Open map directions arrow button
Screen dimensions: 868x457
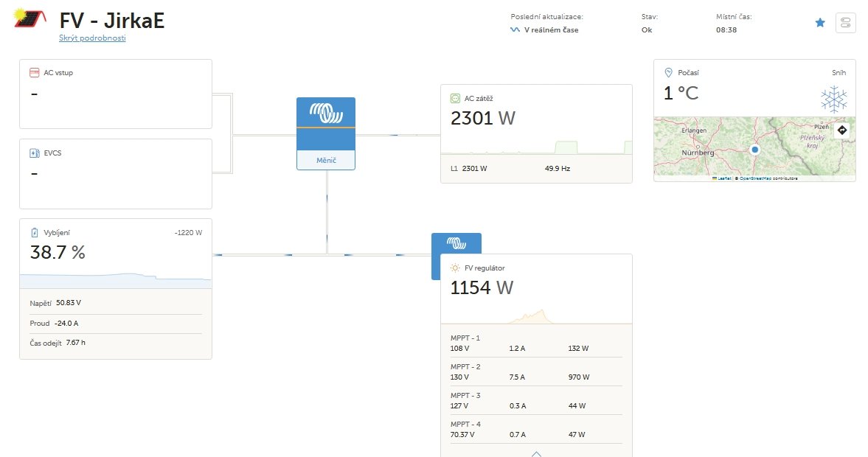coord(842,130)
